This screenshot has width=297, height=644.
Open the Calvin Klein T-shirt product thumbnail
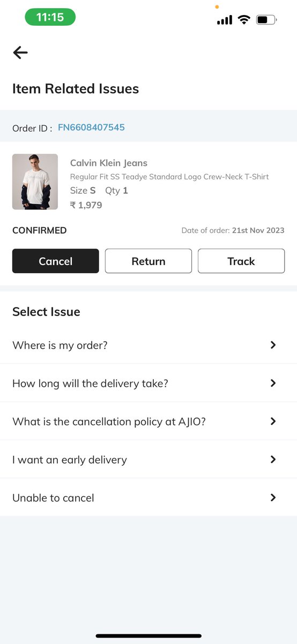(x=35, y=181)
